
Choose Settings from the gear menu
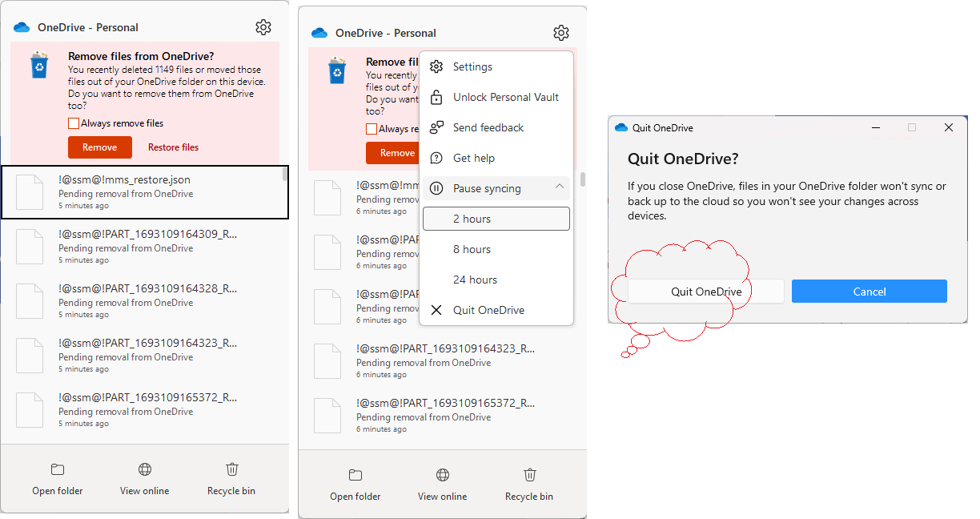click(496, 66)
